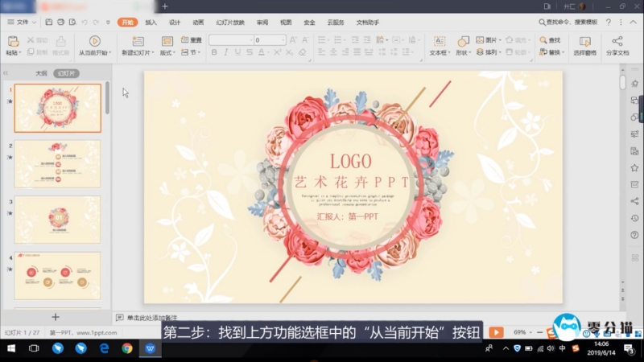644x362 pixels.
Task: Click the 粘贴 paste icon
Action: coord(12,40)
